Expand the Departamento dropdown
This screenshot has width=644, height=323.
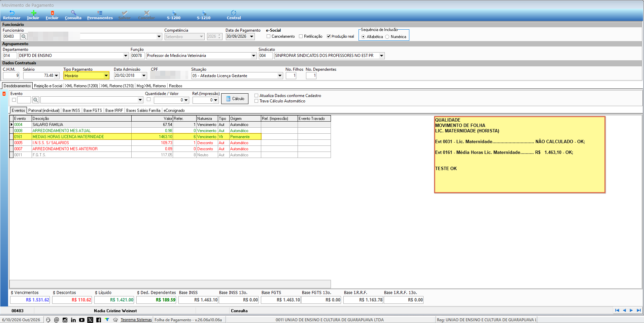[126, 56]
